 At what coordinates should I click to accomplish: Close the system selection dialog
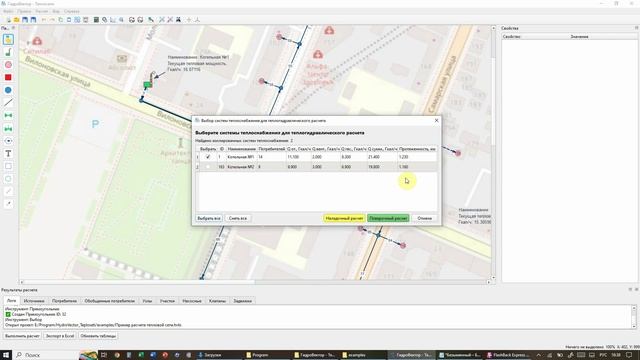tap(436, 121)
